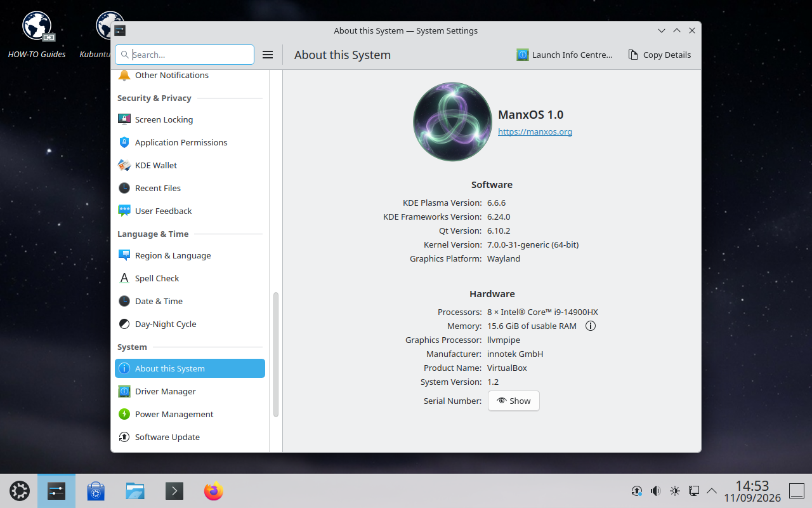Select Spell Check entry
This screenshot has width=812, height=508.
click(x=190, y=278)
